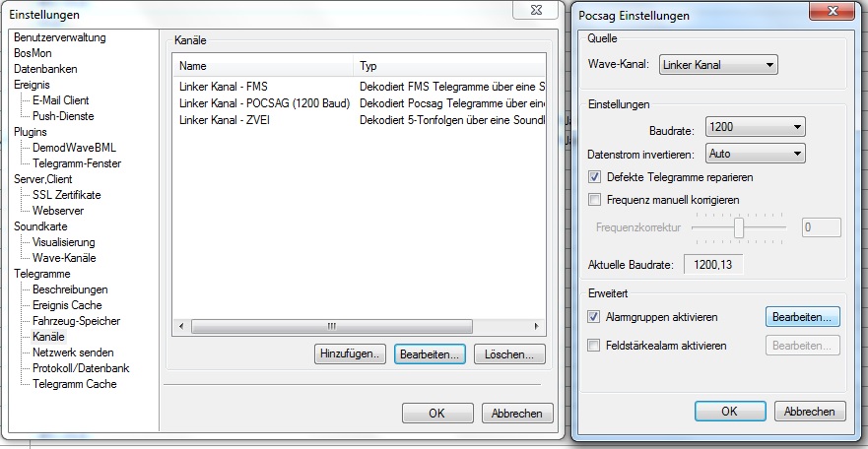
Task: Enable Frequenz manuell korrigieren checkbox
Action: click(594, 200)
